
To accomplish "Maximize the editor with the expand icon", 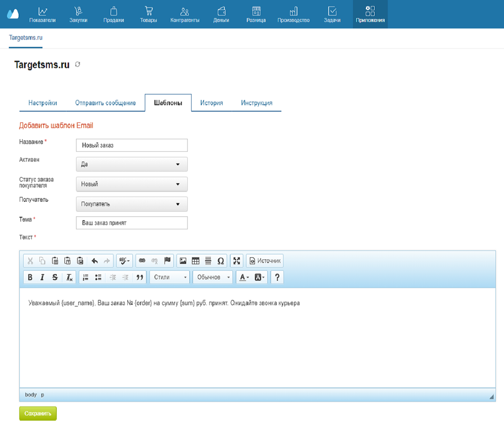I will 237,260.
